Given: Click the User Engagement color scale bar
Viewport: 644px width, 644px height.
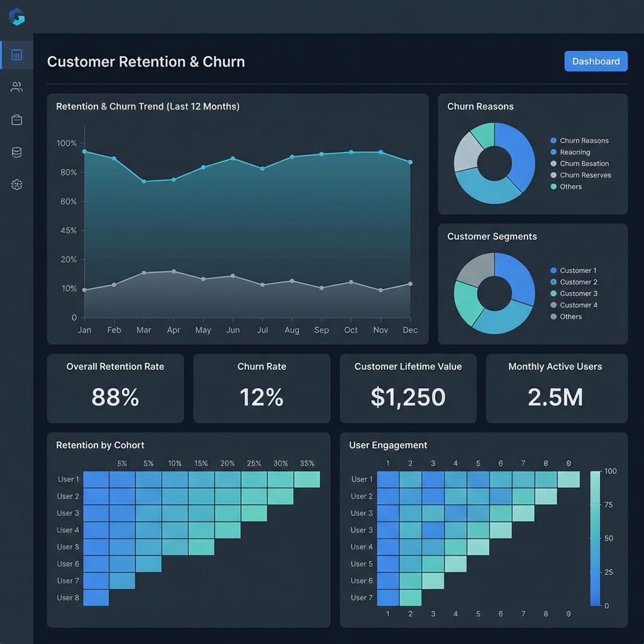Looking at the screenshot, I should tap(595, 538).
